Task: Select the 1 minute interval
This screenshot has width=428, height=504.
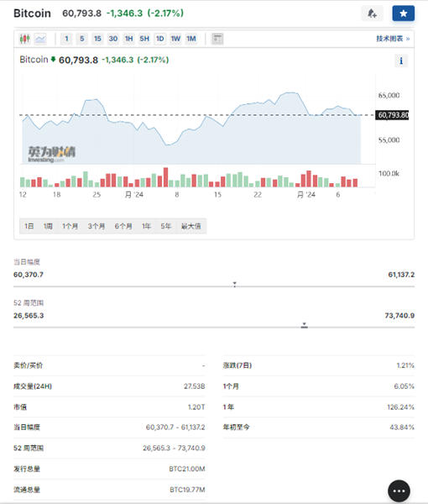Action: 66,39
